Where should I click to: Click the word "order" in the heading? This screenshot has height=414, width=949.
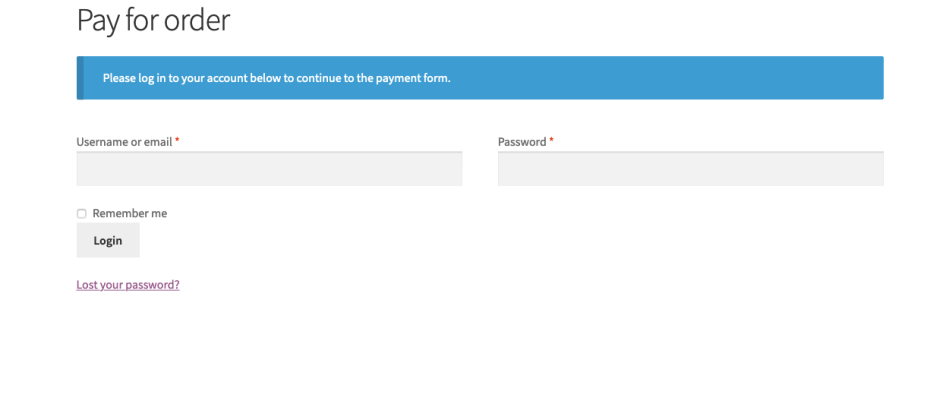coord(195,20)
